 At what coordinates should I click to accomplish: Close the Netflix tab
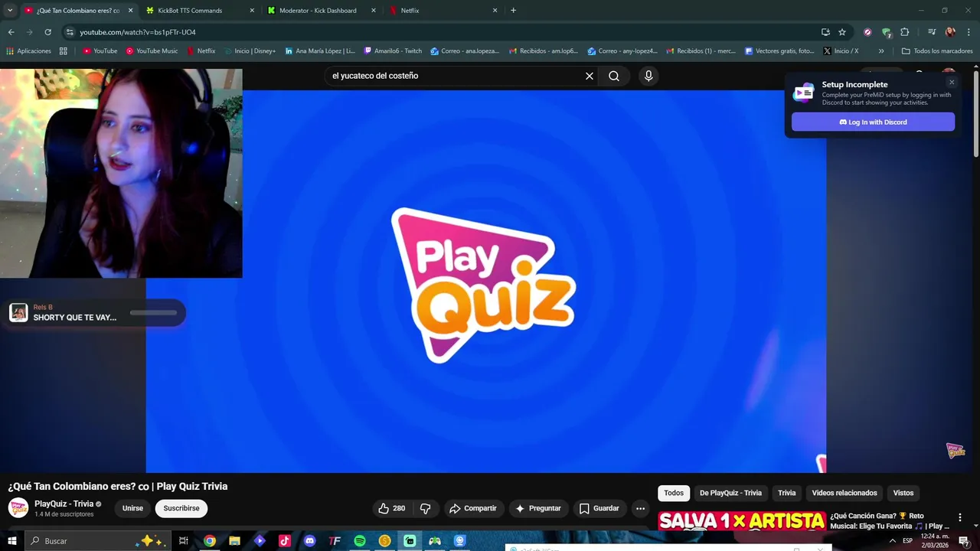pyautogui.click(x=495, y=11)
